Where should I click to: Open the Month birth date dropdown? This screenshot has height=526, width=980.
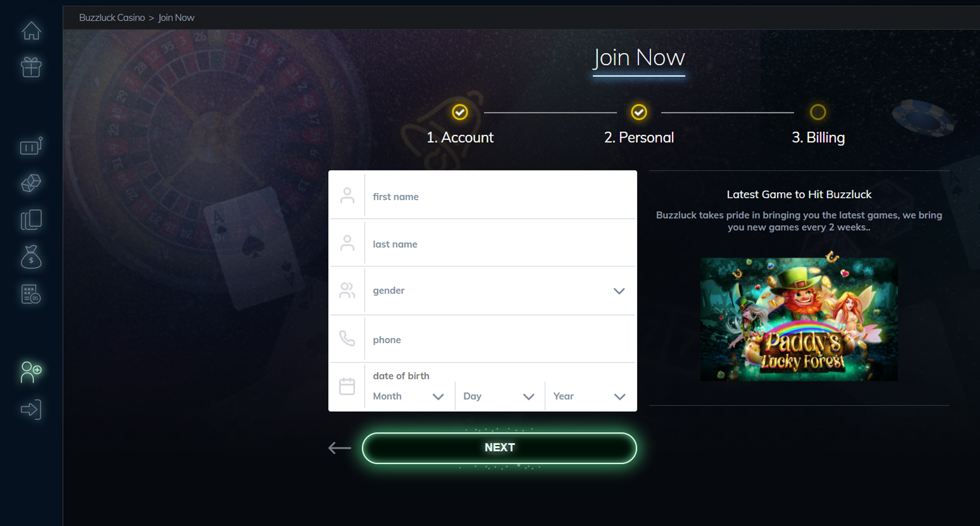408,396
